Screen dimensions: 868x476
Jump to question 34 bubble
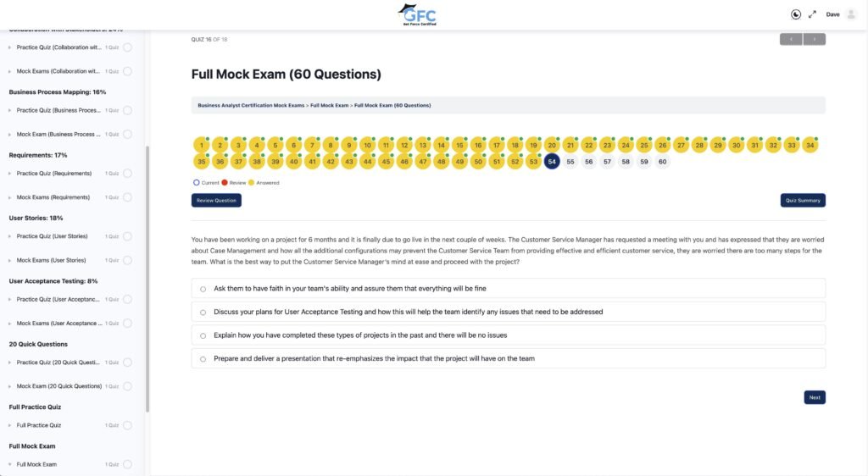point(810,146)
